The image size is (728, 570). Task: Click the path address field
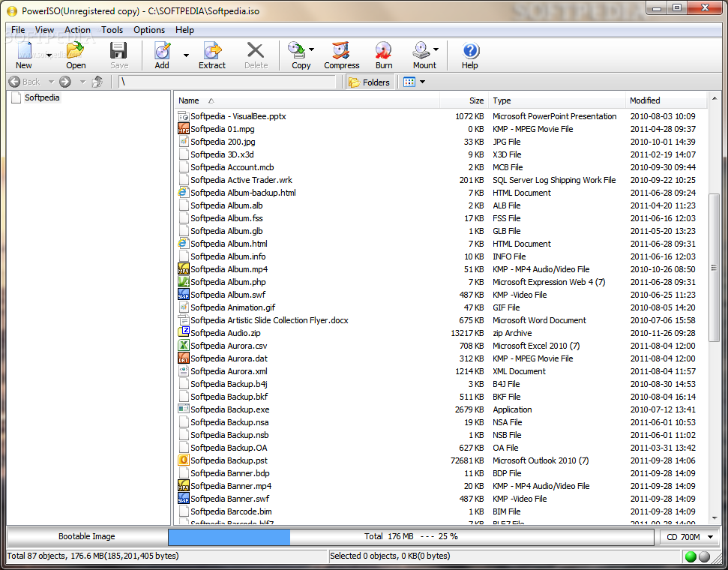pos(226,82)
